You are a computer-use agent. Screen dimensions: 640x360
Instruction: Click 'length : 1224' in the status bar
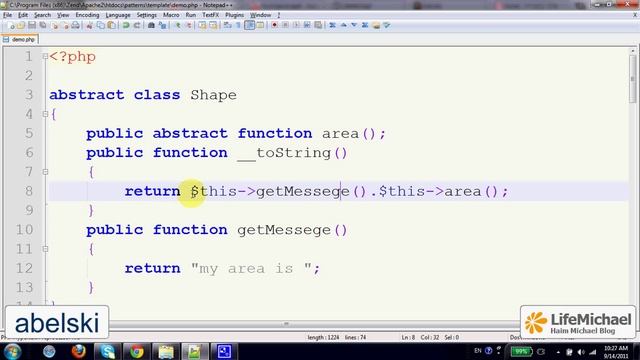pos(323,338)
